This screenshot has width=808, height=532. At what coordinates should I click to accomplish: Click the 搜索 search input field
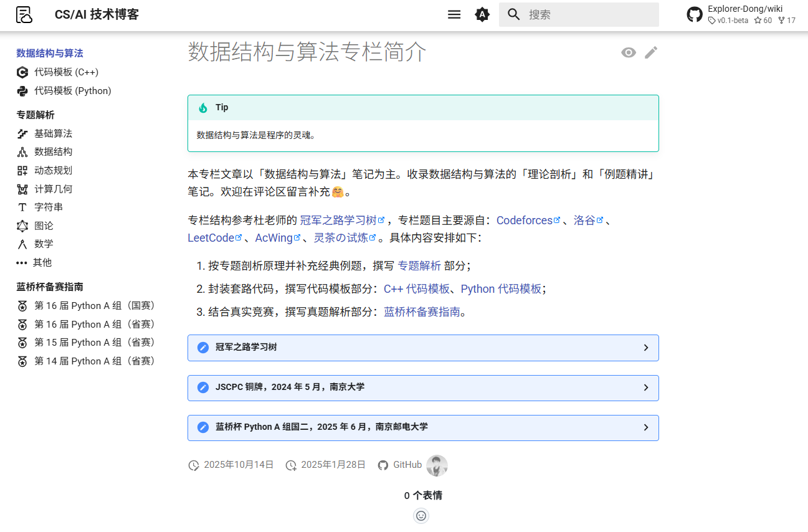pyautogui.click(x=579, y=14)
